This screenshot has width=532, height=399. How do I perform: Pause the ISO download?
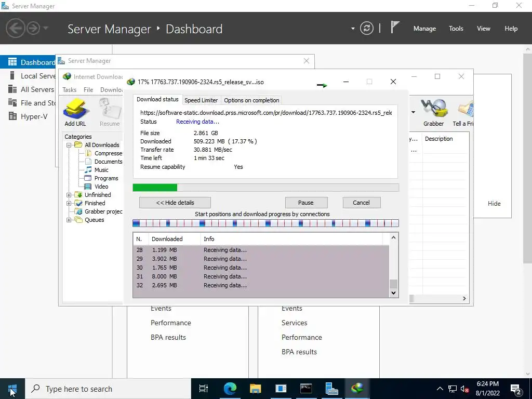point(306,203)
